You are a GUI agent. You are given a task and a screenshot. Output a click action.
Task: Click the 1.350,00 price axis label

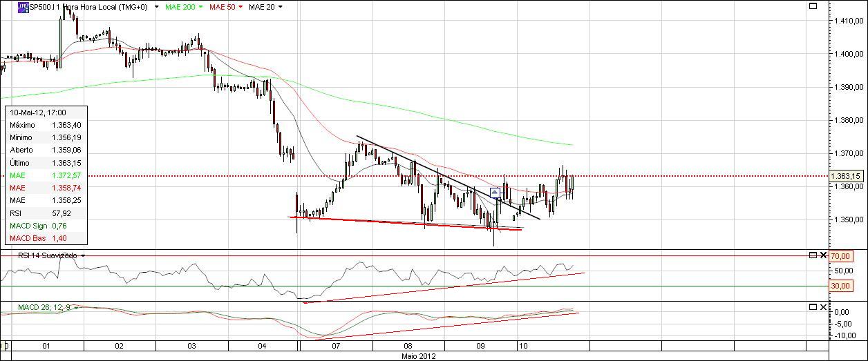[x=848, y=220]
